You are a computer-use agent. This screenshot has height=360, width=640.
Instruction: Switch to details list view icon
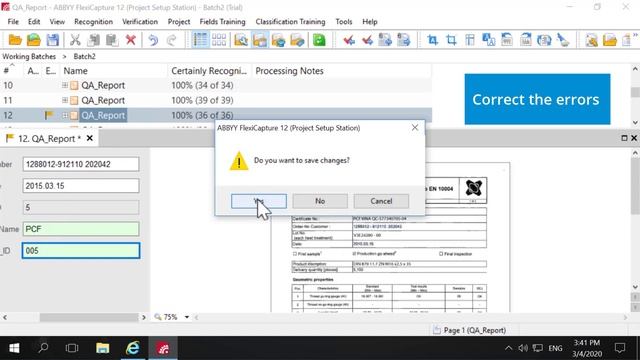[200, 40]
